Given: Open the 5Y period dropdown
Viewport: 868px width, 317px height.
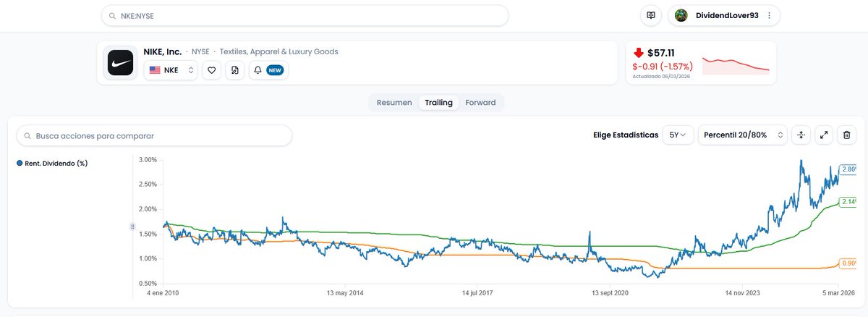Looking at the screenshot, I should coord(678,135).
